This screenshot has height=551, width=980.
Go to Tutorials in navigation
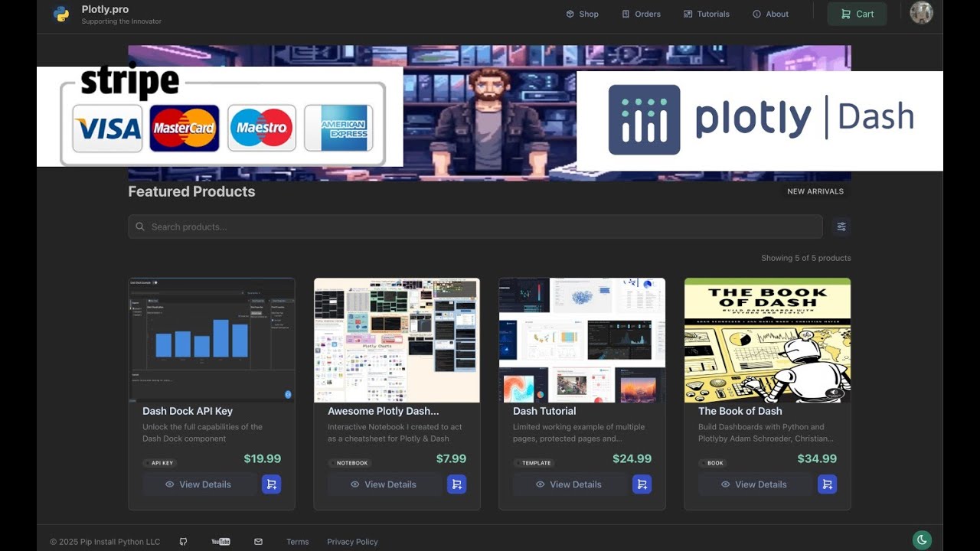(x=706, y=14)
